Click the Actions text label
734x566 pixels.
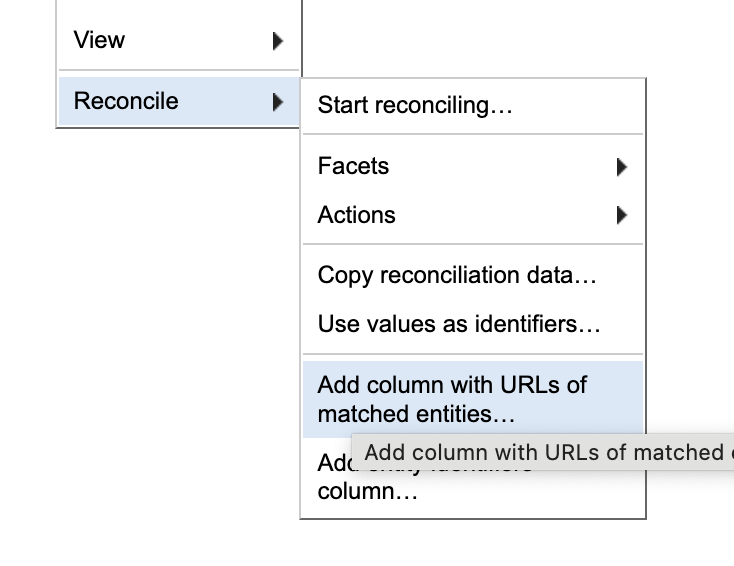356,215
